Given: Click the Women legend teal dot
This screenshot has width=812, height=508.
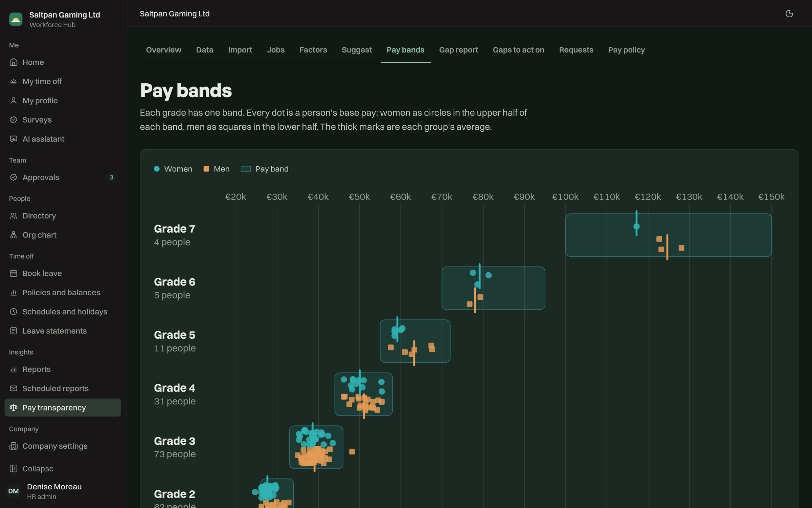Looking at the screenshot, I should coord(157,169).
